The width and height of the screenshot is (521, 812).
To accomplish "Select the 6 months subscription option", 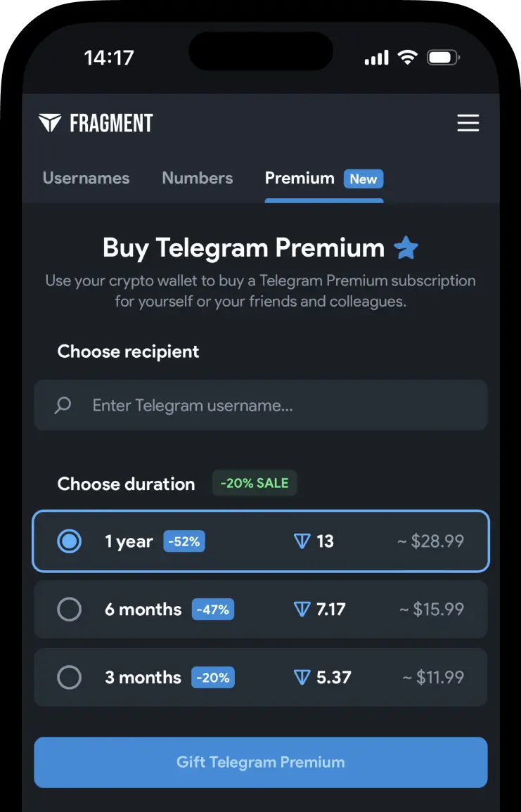I will 70,610.
